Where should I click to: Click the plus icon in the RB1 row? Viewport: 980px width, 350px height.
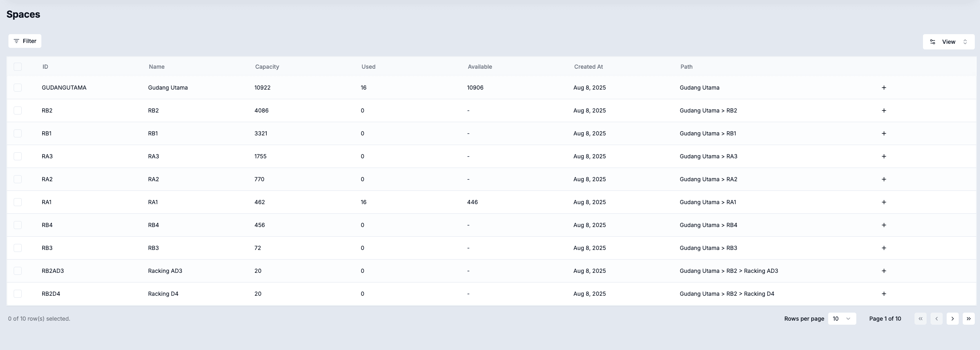tap(884, 133)
